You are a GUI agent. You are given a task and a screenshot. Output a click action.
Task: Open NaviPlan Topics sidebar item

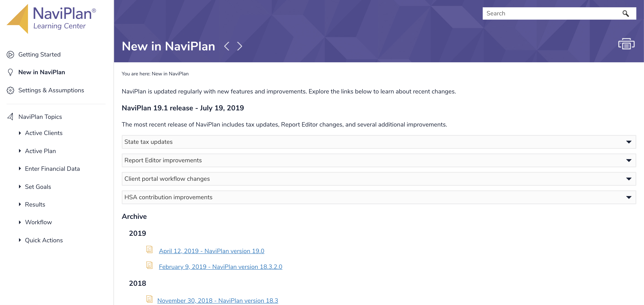40,117
